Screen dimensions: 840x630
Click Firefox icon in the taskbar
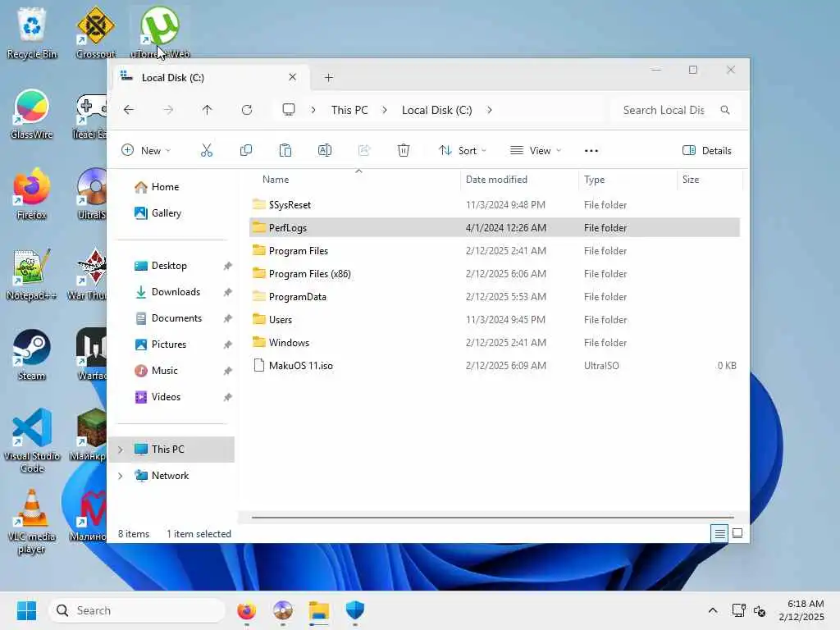pyautogui.click(x=246, y=610)
